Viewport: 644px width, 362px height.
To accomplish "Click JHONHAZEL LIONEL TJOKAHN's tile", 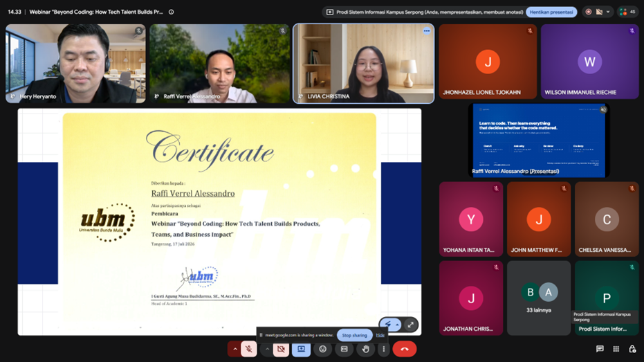I will (x=488, y=62).
